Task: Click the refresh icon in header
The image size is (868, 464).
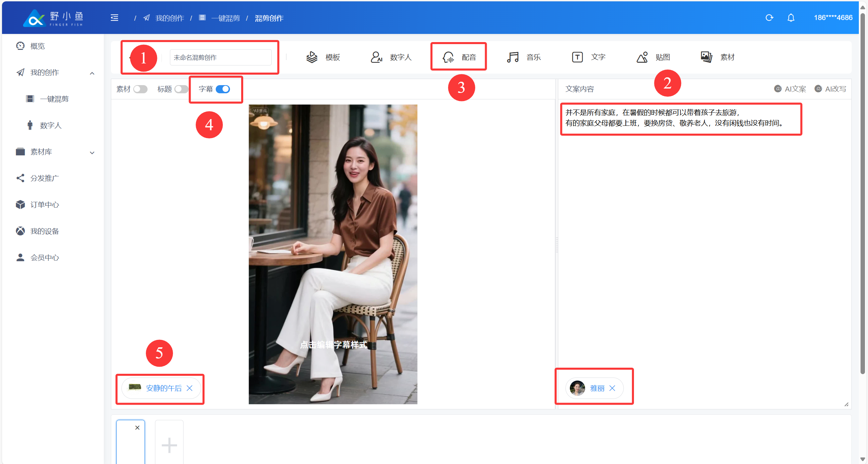Action: click(x=769, y=18)
